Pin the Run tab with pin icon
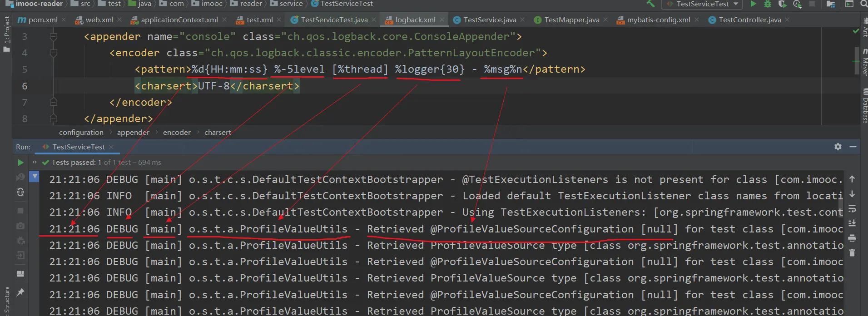Image resolution: width=868 pixels, height=316 pixels. point(20,292)
